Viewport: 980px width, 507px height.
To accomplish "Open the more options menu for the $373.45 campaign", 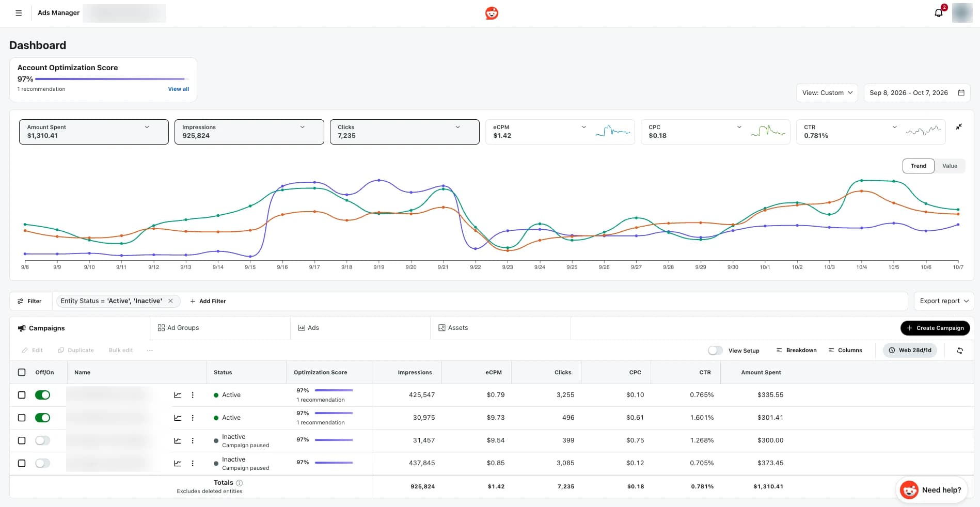I will coord(193,463).
